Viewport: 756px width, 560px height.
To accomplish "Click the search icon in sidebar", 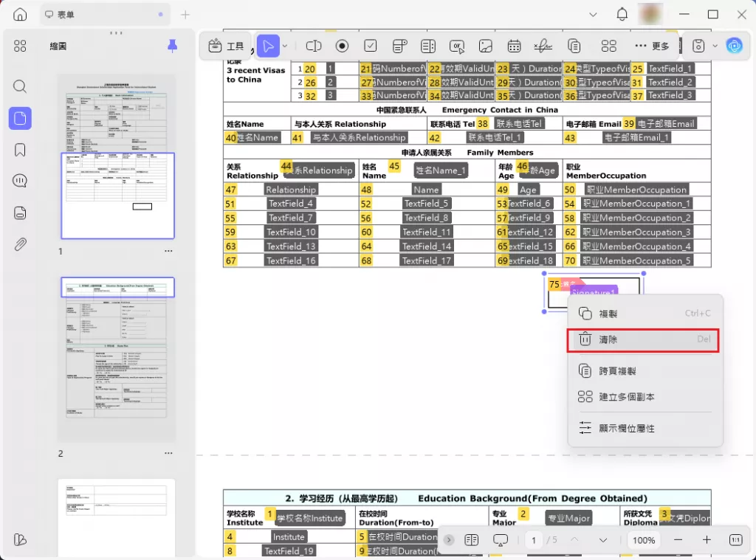I will click(20, 86).
